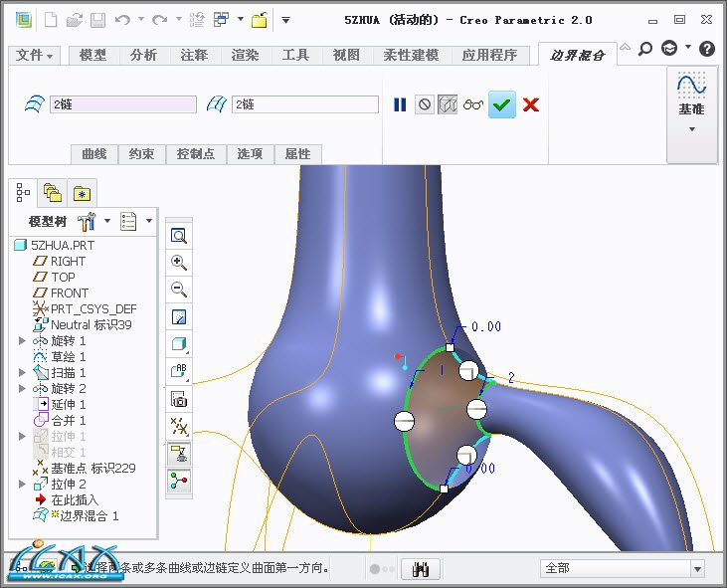The image size is (727, 588).
Task: Expand the 旋转 1 tree node
Action: click(x=22, y=341)
